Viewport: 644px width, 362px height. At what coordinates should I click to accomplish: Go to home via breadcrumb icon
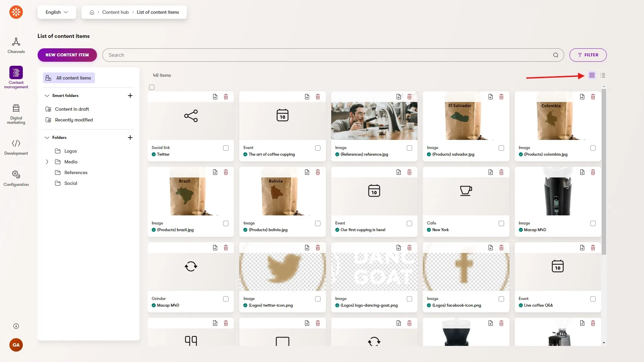[x=92, y=12]
